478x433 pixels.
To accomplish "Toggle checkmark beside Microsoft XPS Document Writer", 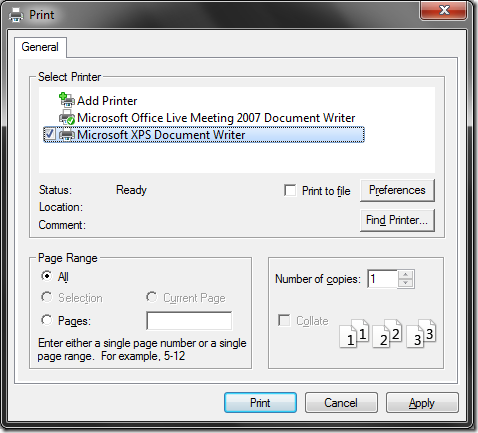I will point(50,134).
